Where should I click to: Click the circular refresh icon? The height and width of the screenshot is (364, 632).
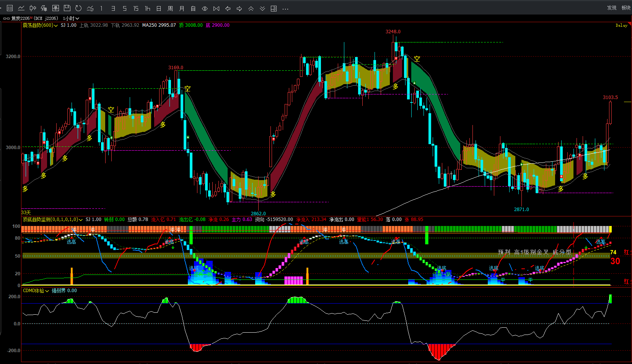coord(78,8)
